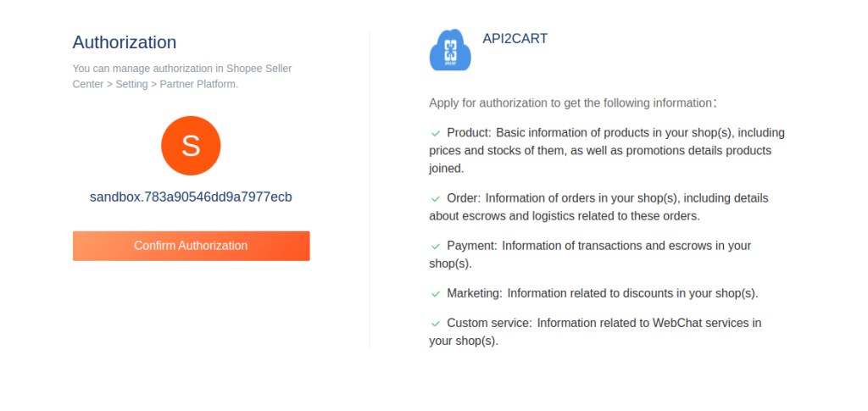The width and height of the screenshot is (868, 411).
Task: Click the Product permission label
Action: click(469, 133)
